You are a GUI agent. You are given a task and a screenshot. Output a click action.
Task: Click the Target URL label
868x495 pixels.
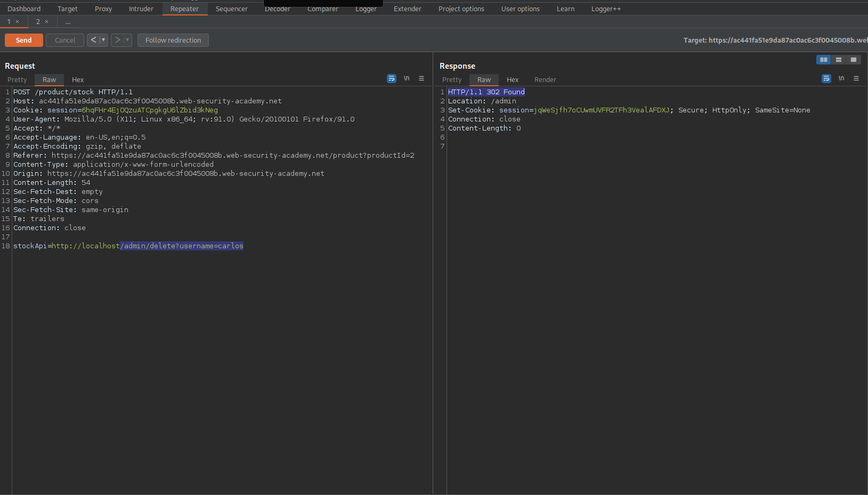[x=775, y=40]
